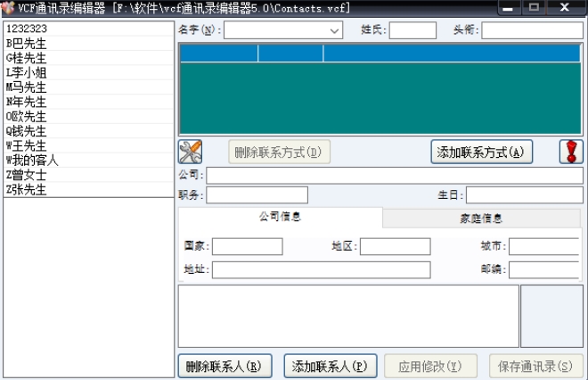Click the 应用修改(Y) button

tap(430, 366)
